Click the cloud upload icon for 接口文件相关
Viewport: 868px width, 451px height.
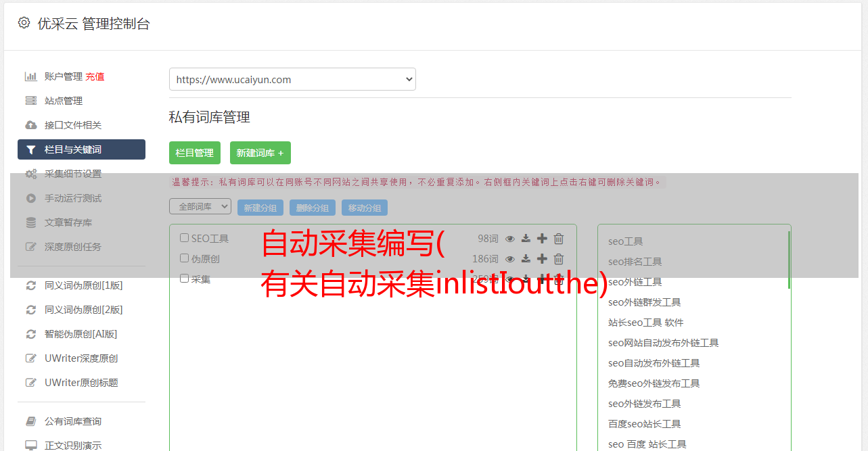[x=30, y=125]
